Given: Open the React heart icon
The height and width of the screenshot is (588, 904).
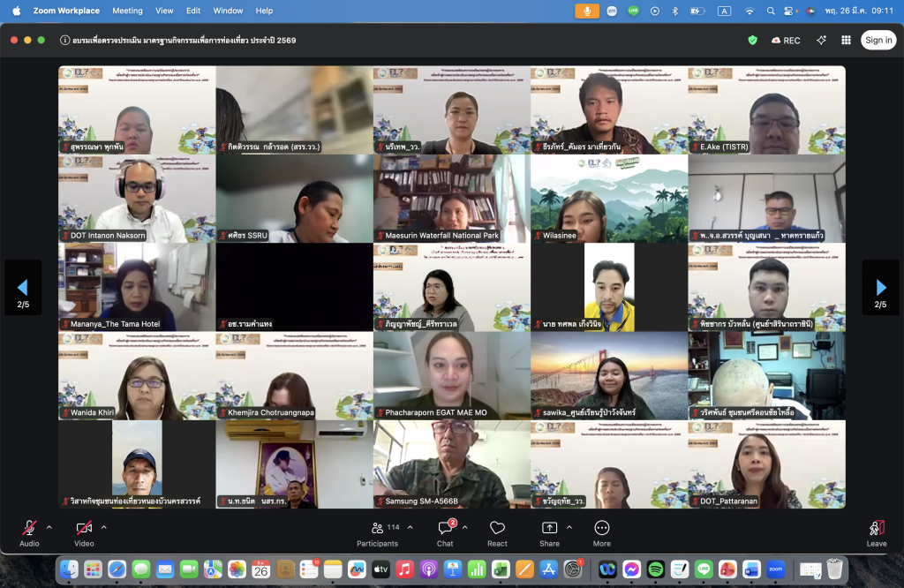Looking at the screenshot, I should pos(497,528).
